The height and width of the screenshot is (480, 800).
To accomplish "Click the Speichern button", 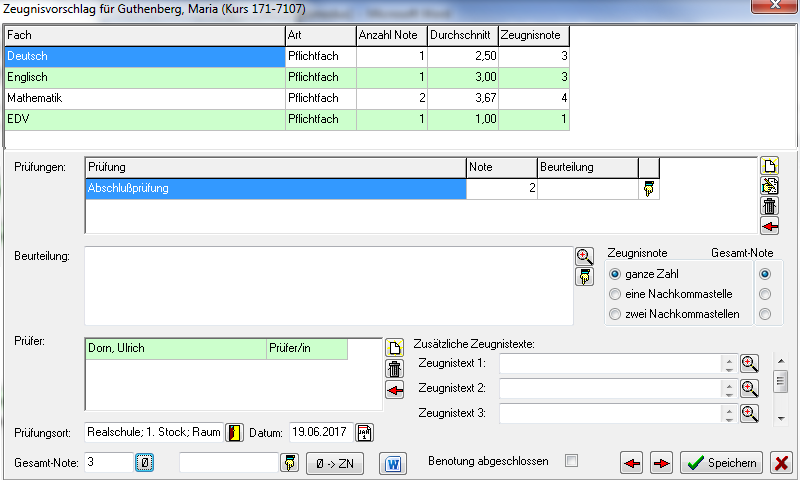I will coord(721,463).
